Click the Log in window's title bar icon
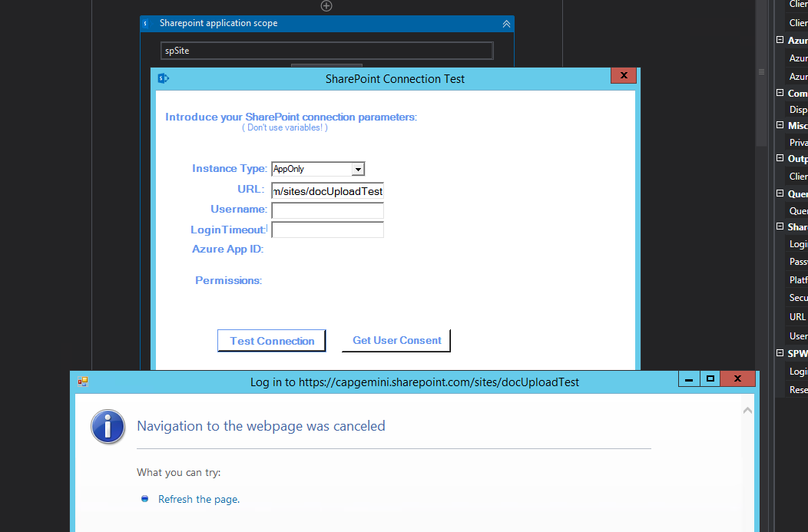Viewport: 808px width, 532px height. tap(82, 382)
